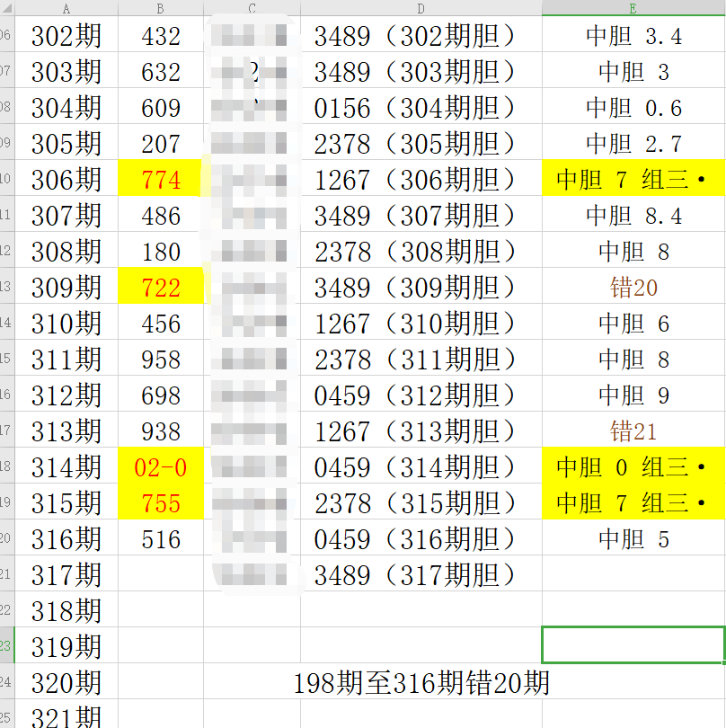The height and width of the screenshot is (728, 726).
Task: Select column A header
Action: click(x=66, y=8)
